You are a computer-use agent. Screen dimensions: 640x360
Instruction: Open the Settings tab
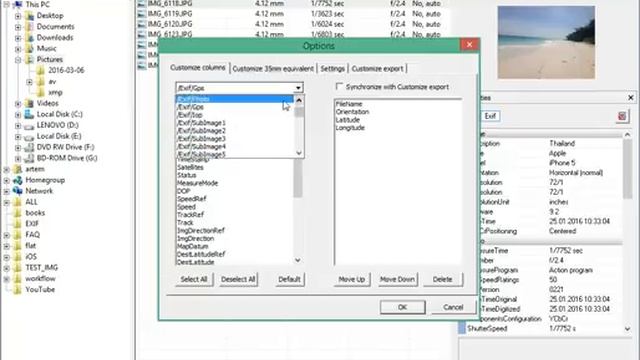pyautogui.click(x=332, y=69)
